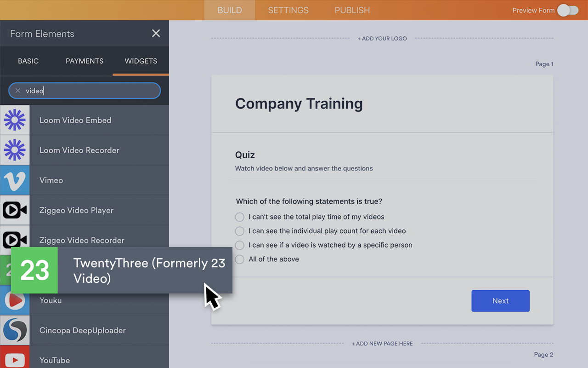
Task: Click the Loom Video Embed icon
Action: pyautogui.click(x=15, y=121)
